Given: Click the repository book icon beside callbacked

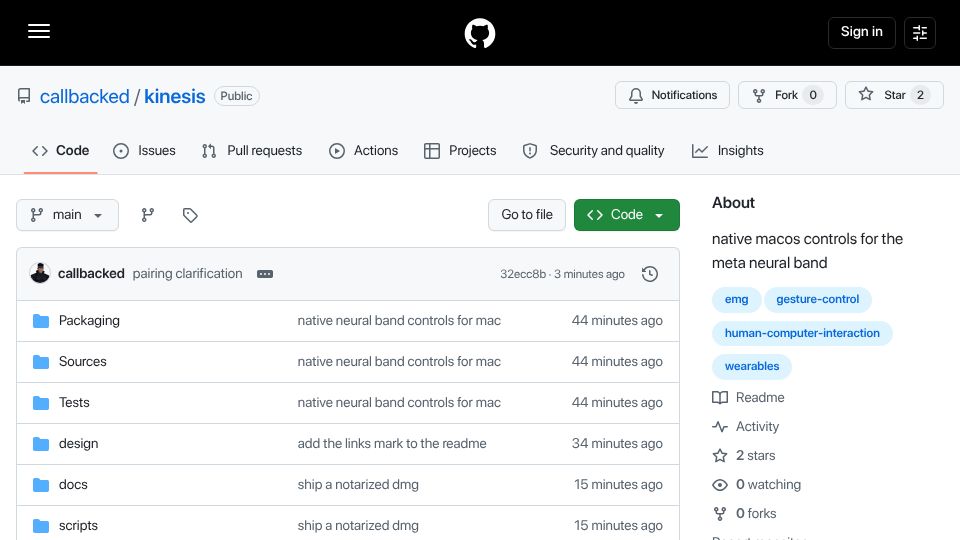Looking at the screenshot, I should (24, 96).
